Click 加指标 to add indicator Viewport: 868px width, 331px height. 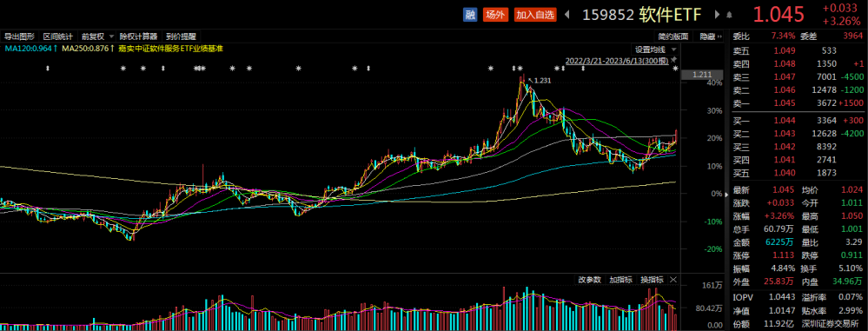620,280
